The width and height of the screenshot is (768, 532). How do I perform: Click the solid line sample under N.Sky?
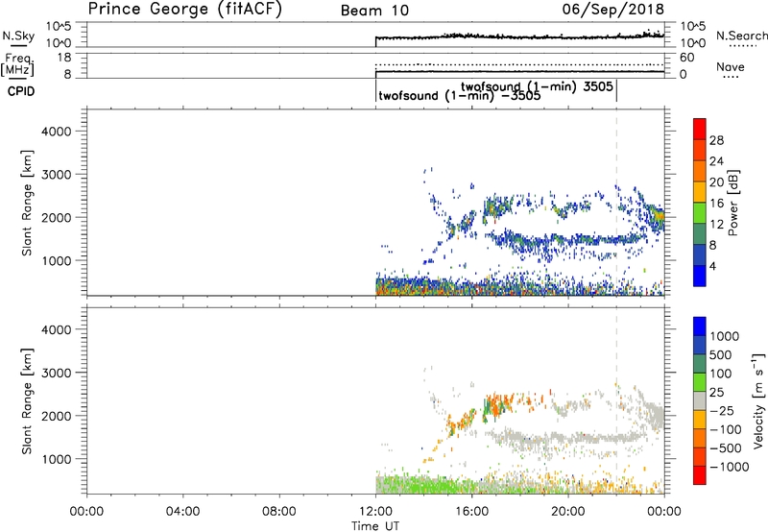18,46
